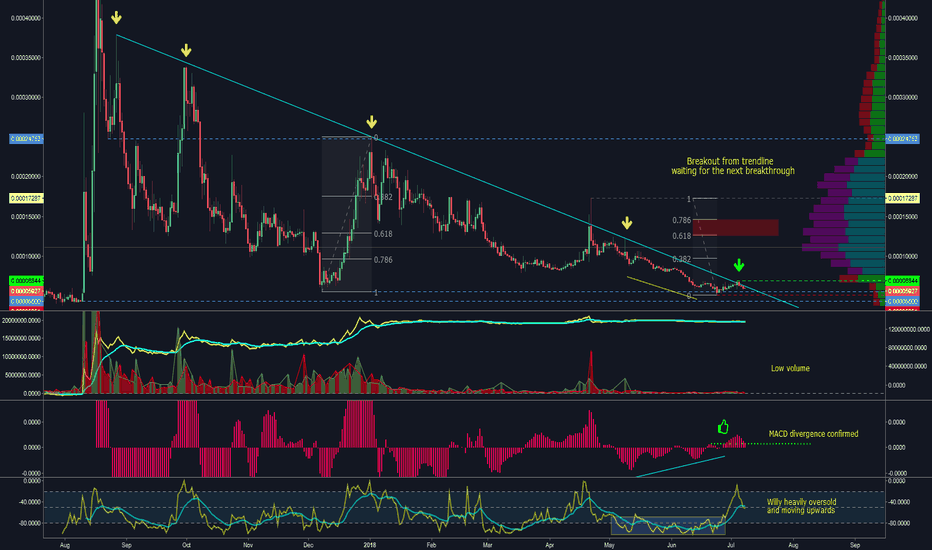Screen dimensions: 932x550
Task: Click the May label on the time axis
Action: 609,545
